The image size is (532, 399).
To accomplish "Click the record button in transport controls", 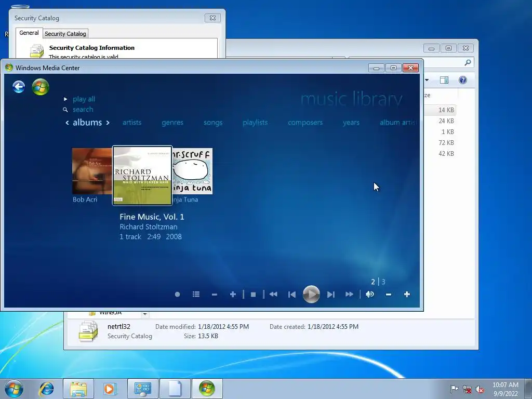I will point(178,295).
